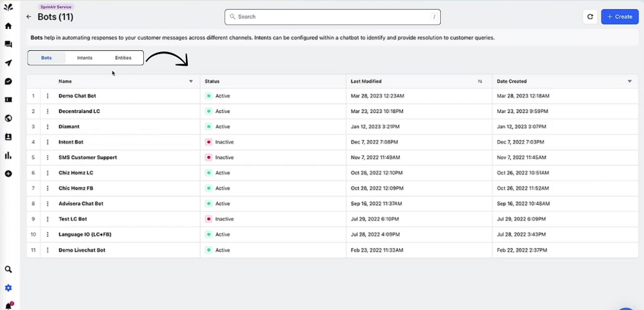Open the Demo Livechat Bot entry

pyautogui.click(x=82, y=250)
